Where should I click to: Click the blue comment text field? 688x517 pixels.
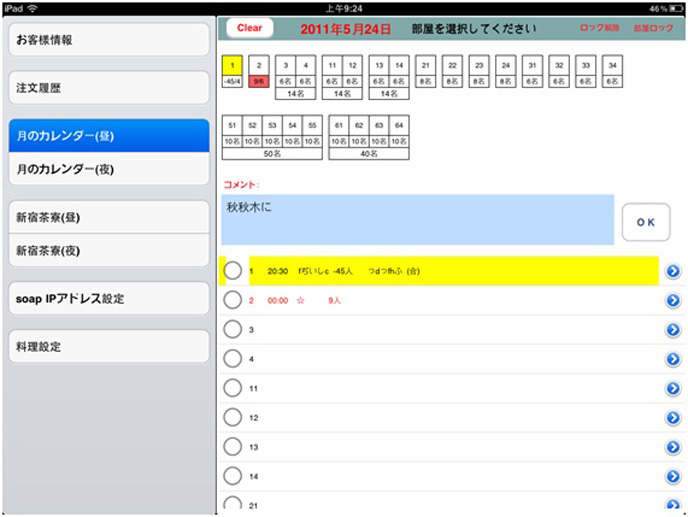coord(418,219)
